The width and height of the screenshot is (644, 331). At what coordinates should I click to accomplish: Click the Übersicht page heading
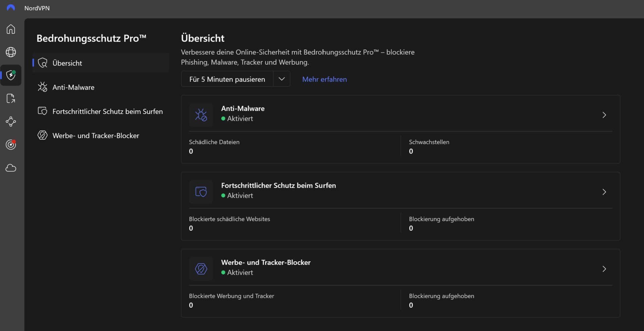(x=203, y=38)
